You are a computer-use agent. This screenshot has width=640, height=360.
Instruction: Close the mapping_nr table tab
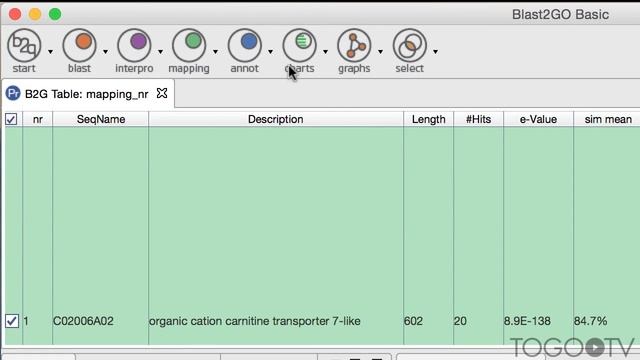tap(162, 93)
